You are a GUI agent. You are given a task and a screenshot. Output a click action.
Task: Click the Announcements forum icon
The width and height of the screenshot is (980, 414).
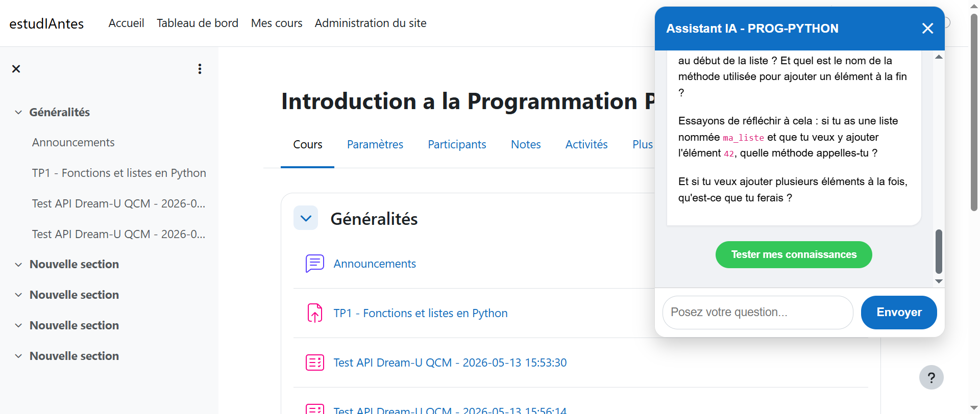click(x=315, y=264)
